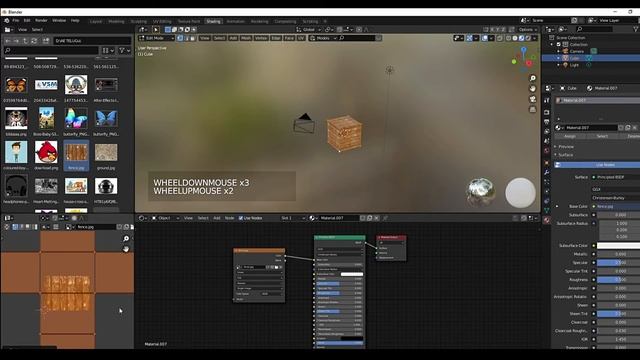The height and width of the screenshot is (360, 640).
Task: Toggle proportional editing button
Action: pos(359,29)
